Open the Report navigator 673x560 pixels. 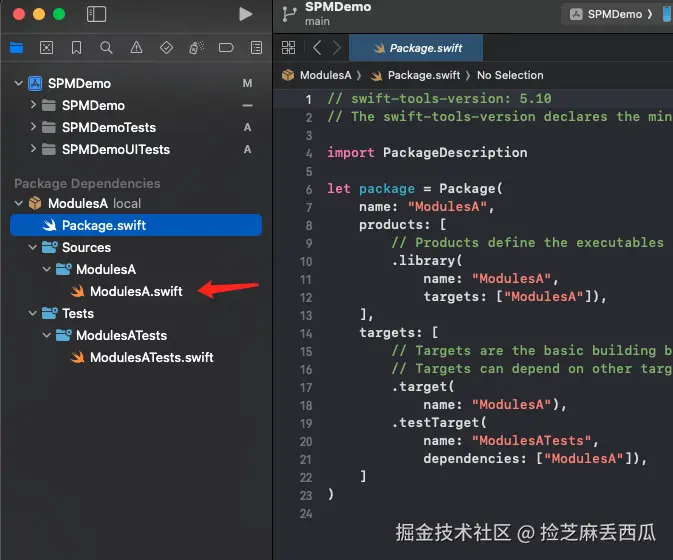(x=256, y=48)
